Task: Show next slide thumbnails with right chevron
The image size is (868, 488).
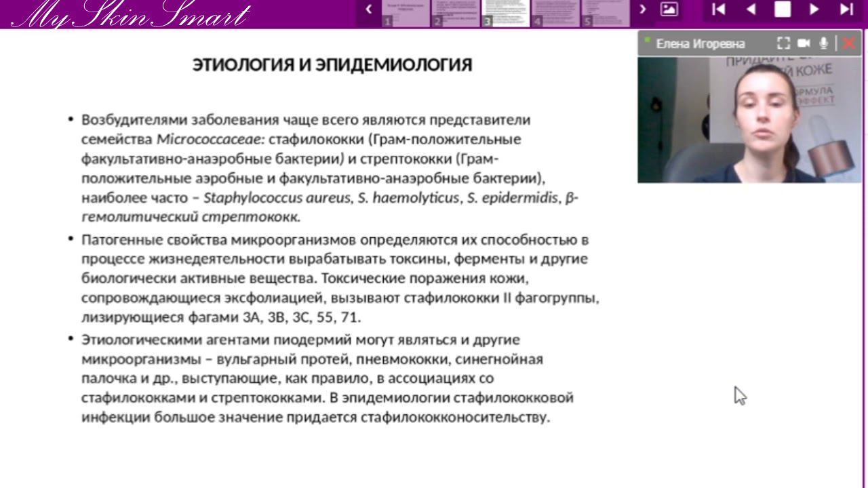Action: coord(643,9)
